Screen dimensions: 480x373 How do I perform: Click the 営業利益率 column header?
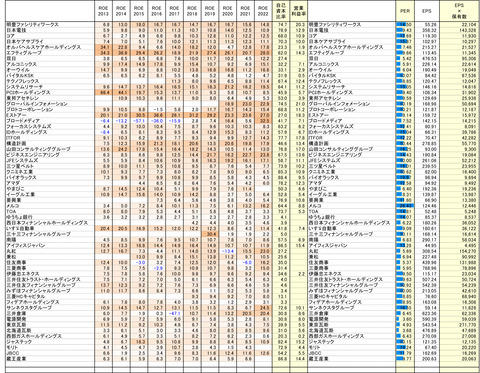(298, 11)
